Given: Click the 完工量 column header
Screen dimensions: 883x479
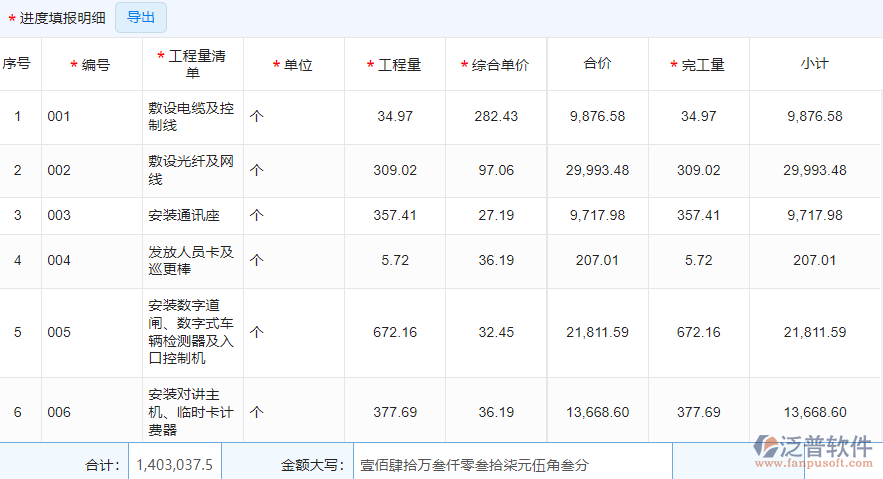Looking at the screenshot, I should click(698, 65).
